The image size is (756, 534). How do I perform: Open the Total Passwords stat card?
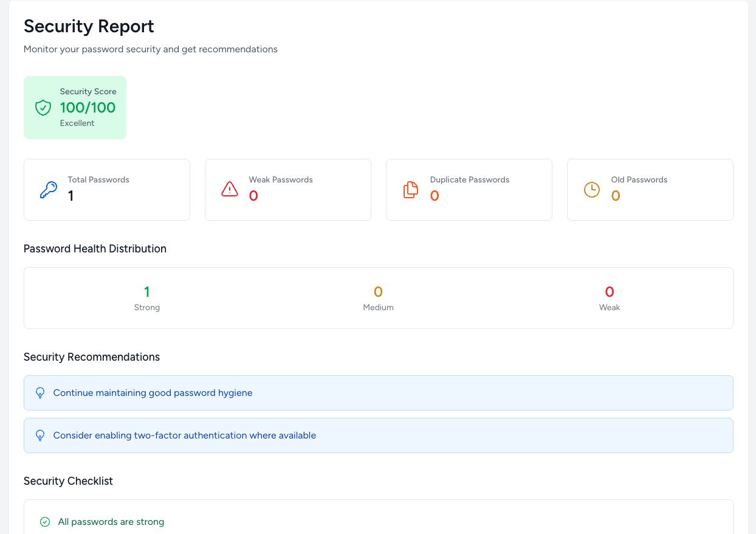107,190
